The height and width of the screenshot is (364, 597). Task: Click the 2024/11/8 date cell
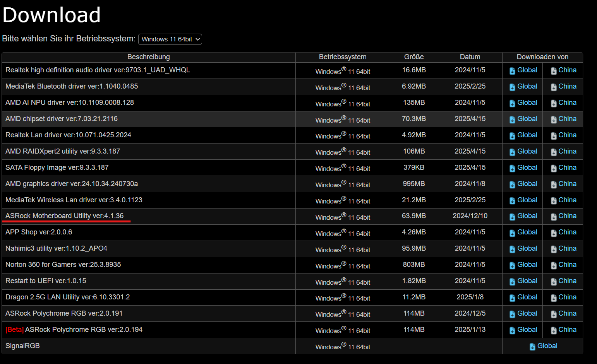click(x=470, y=184)
